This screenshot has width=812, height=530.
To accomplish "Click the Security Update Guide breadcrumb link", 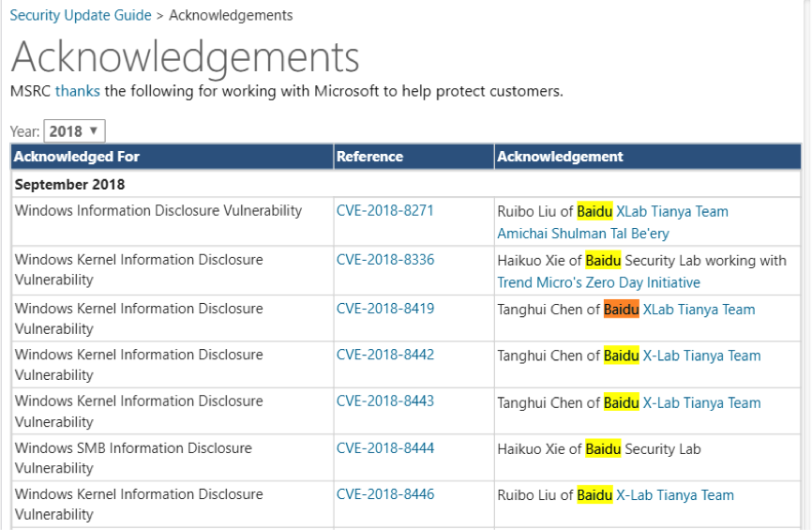I will click(x=81, y=15).
